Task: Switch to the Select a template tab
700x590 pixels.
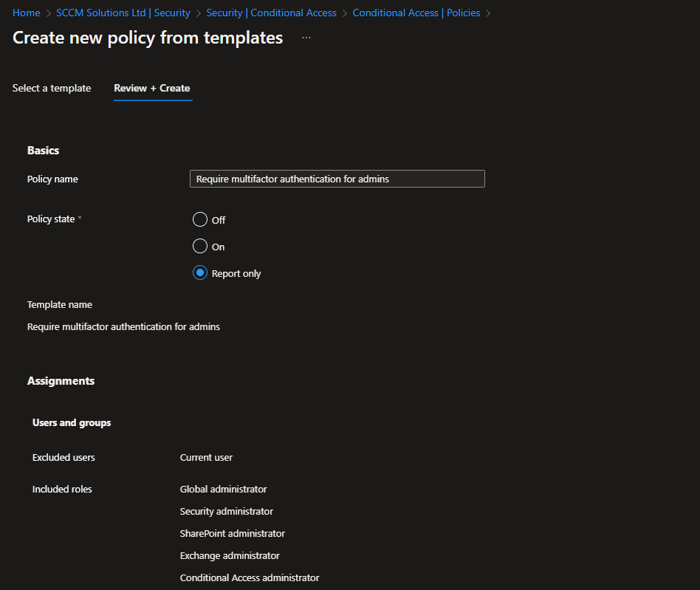Action: pyautogui.click(x=52, y=88)
